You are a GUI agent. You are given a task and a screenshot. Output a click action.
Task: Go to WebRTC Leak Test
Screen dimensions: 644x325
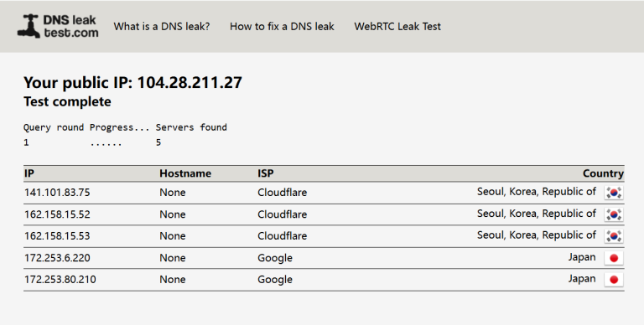397,26
